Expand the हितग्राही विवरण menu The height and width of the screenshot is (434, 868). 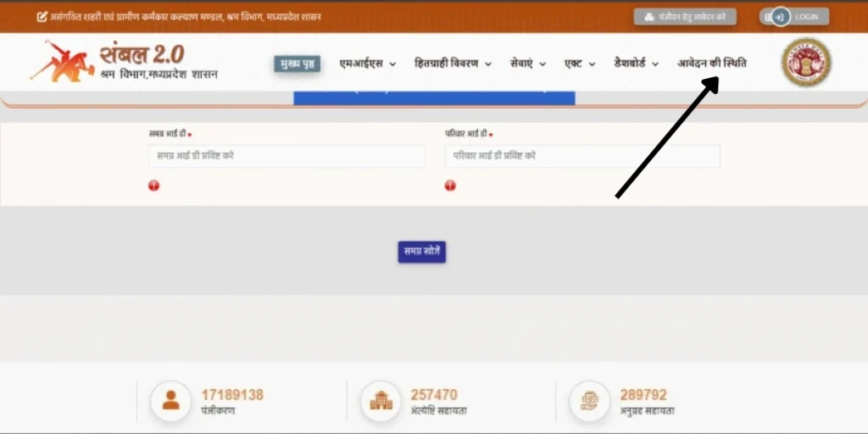453,64
